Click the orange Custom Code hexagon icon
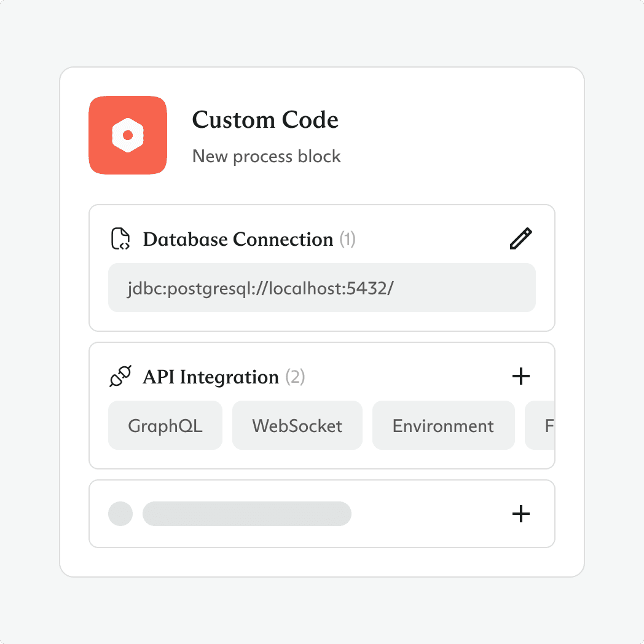The width and height of the screenshot is (644, 644). coord(128,135)
